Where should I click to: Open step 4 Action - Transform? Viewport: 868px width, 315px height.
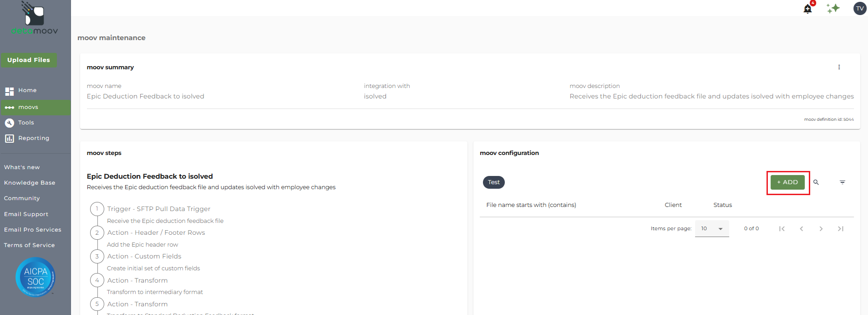click(137, 280)
